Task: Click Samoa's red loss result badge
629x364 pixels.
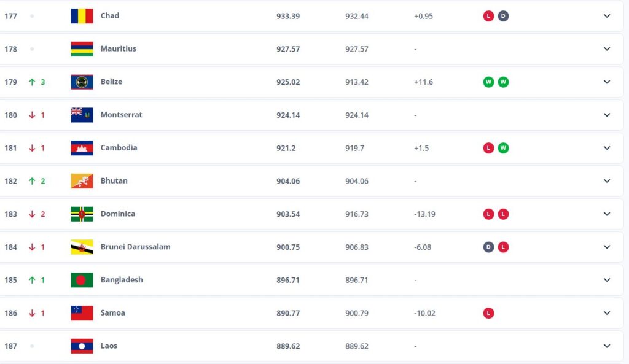Action: pyautogui.click(x=488, y=313)
